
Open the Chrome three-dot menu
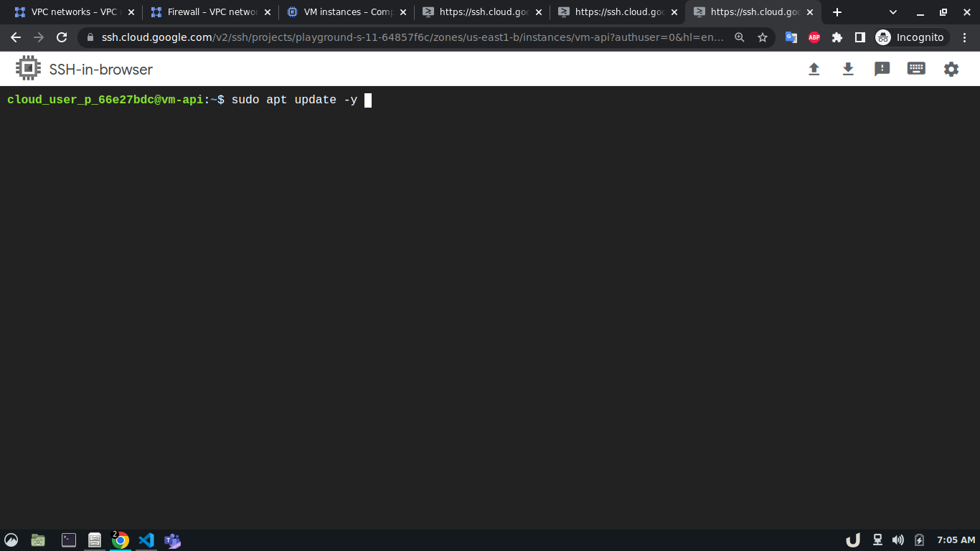[965, 37]
